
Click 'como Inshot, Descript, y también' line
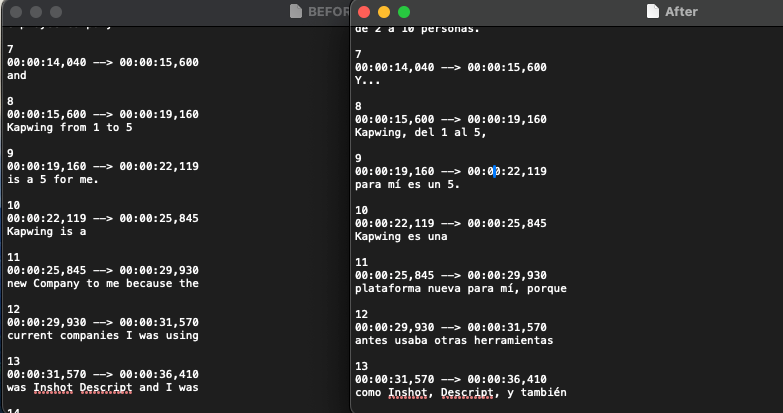coord(461,393)
